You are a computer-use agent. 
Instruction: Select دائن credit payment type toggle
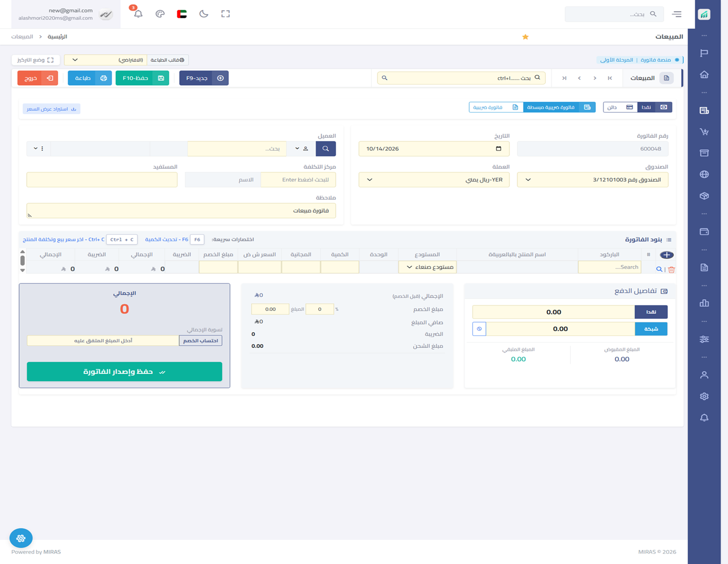[x=620, y=107]
